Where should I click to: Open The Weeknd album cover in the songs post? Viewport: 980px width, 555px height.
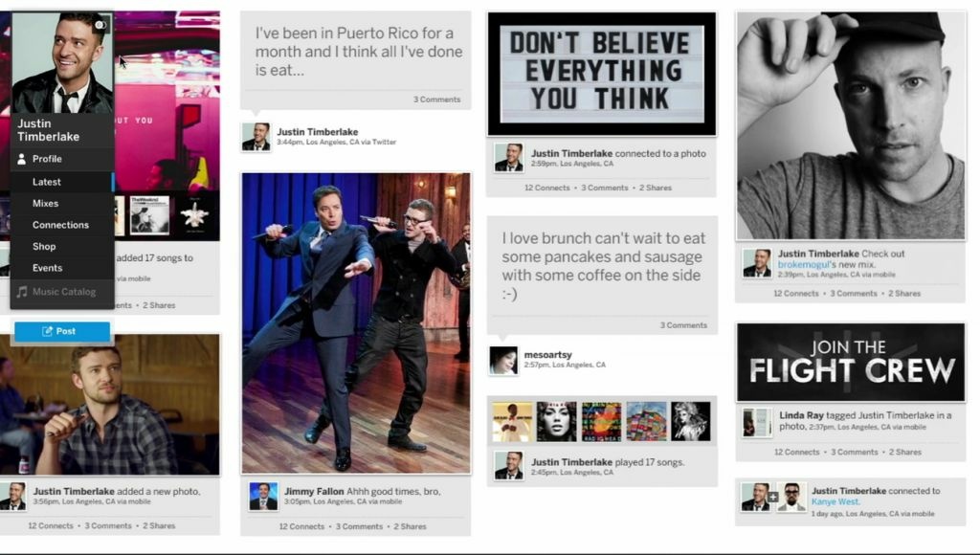click(x=149, y=215)
